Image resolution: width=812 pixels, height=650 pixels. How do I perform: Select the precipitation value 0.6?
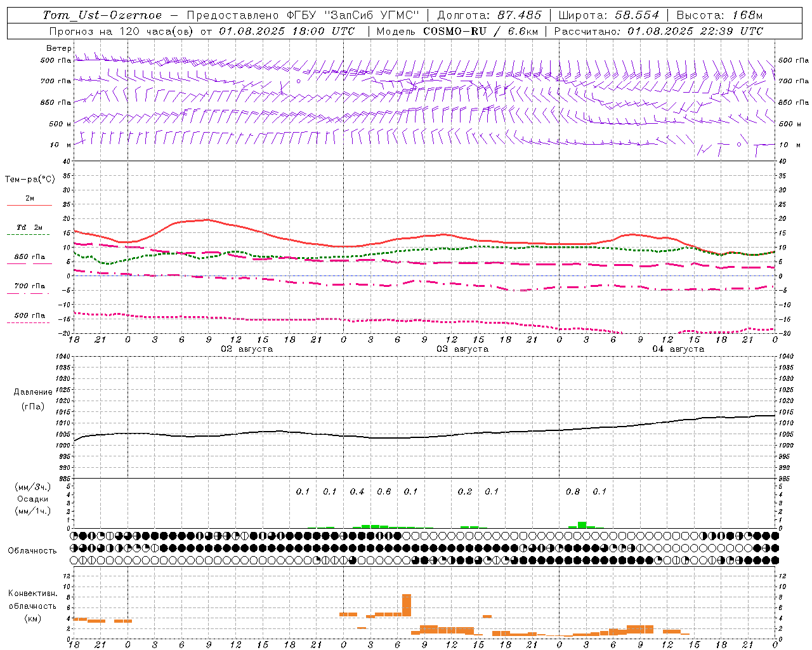click(384, 492)
